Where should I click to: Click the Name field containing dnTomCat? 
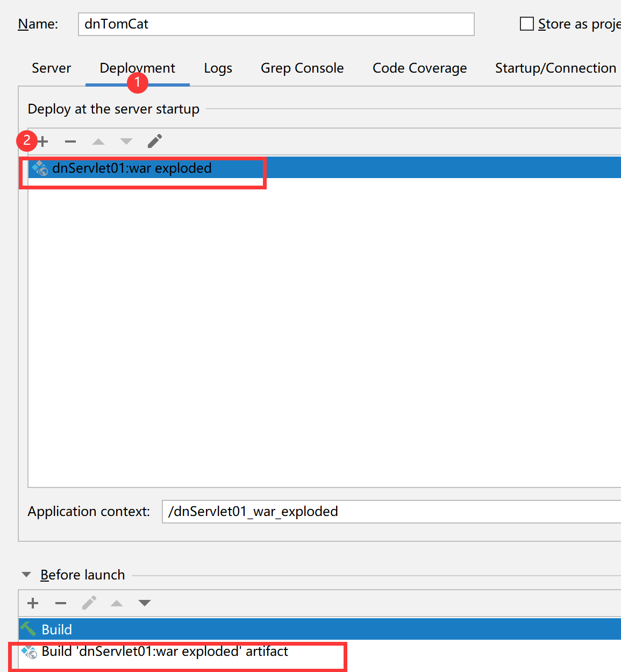click(x=276, y=24)
